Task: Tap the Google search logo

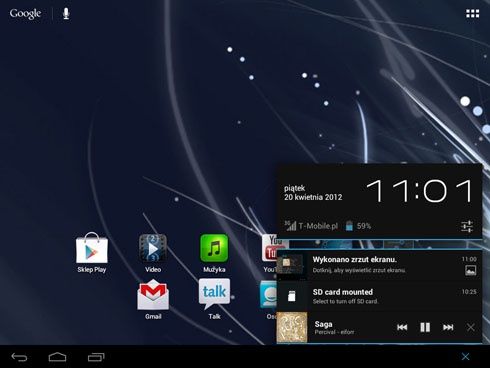Action: 25,13
